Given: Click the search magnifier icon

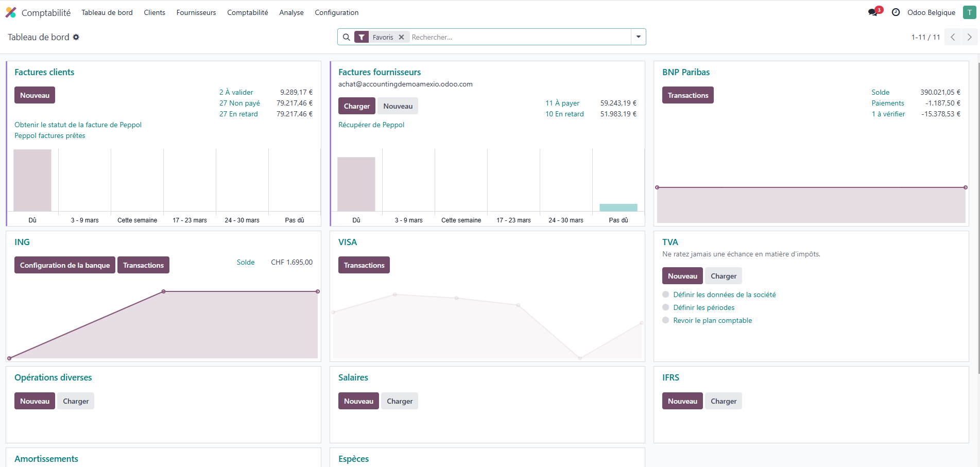Looking at the screenshot, I should [x=347, y=37].
